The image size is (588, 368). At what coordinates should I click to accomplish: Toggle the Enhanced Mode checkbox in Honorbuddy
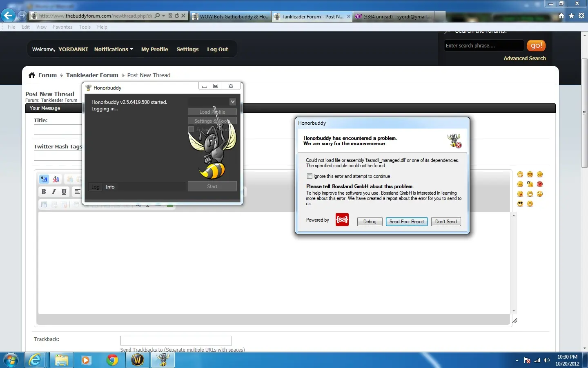(191, 129)
